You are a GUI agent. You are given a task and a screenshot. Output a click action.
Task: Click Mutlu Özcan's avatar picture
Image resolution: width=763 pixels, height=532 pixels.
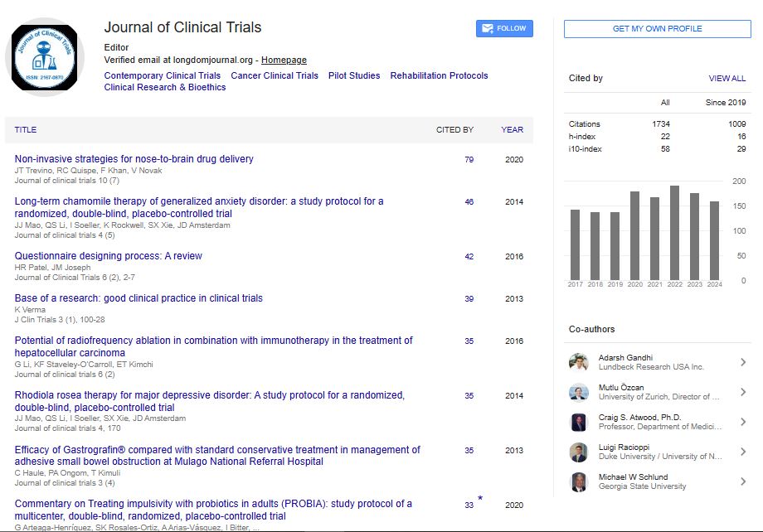click(579, 392)
